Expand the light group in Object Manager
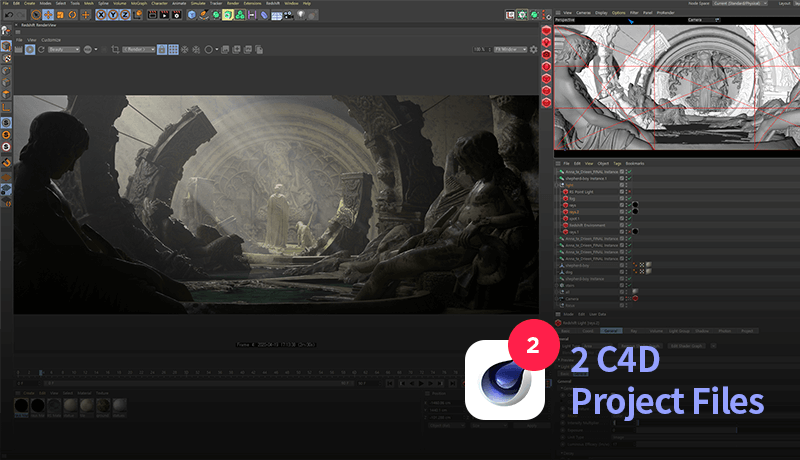800x460 pixels. (558, 185)
